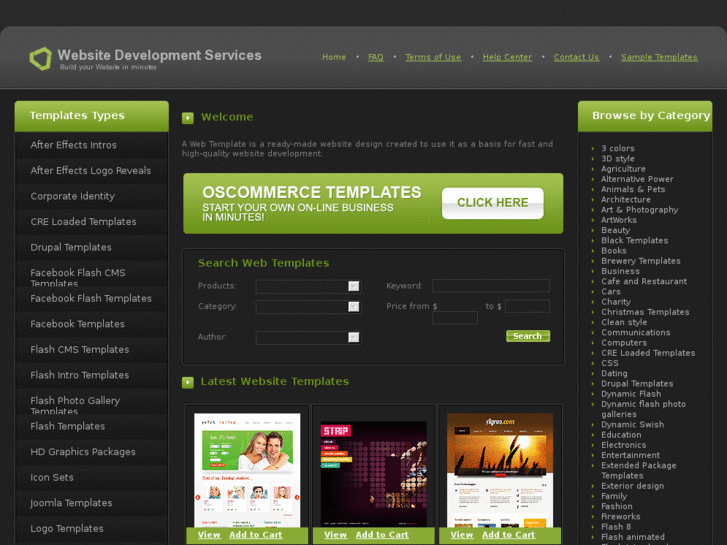Image resolution: width=727 pixels, height=545 pixels.
Task: Browse the Dynamic Swish category
Action: point(632,424)
